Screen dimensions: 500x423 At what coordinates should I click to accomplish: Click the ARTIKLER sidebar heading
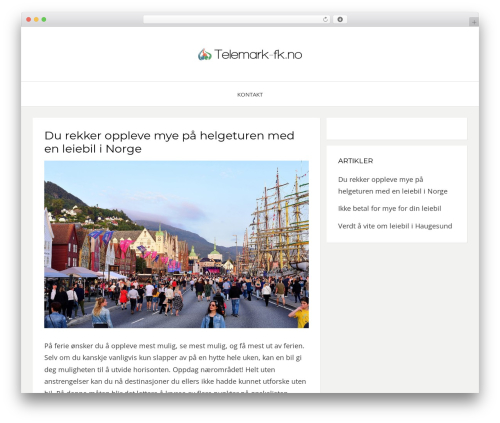(355, 161)
